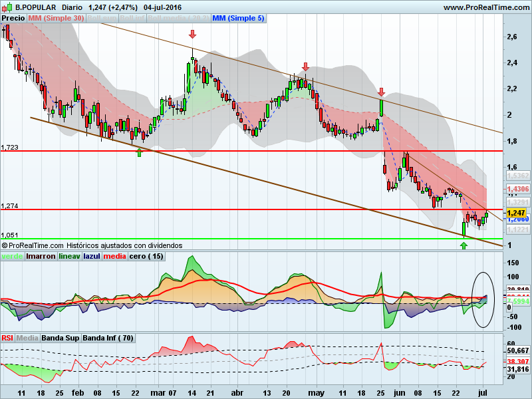
Task: Click the jul month label on time axis
Action: pos(483,393)
